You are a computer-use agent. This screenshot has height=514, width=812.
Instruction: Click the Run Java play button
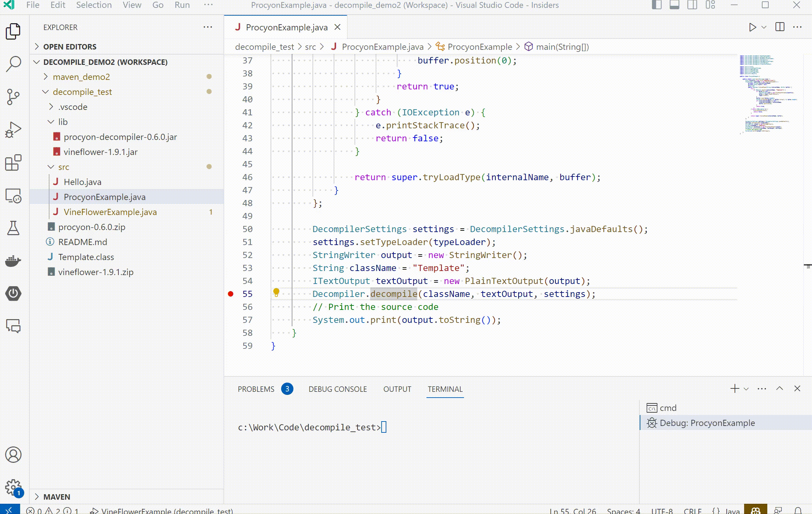(x=752, y=27)
